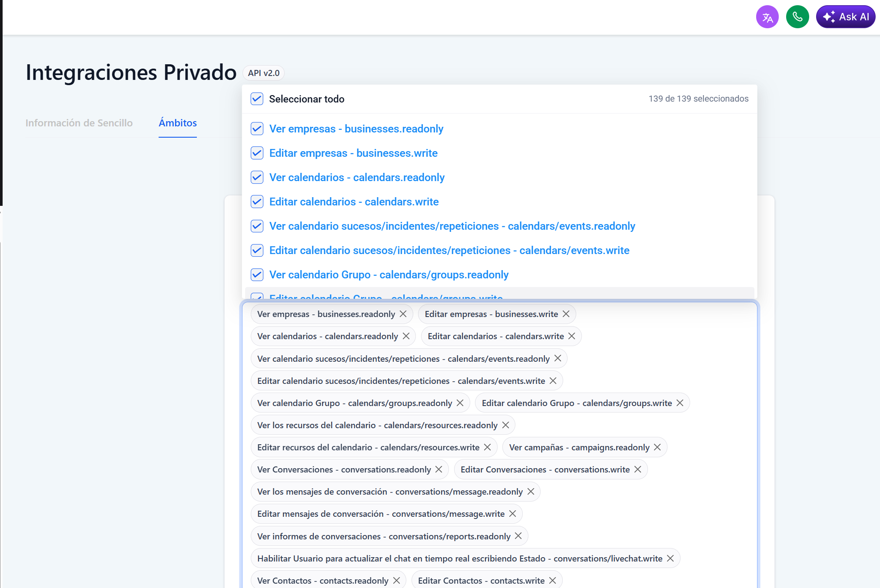880x588 pixels.
Task: Open the Ámbitos tab
Action: tap(177, 123)
